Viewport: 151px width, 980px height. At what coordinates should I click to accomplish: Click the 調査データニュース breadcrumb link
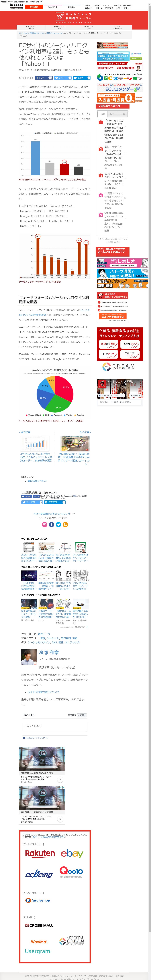point(54,33)
